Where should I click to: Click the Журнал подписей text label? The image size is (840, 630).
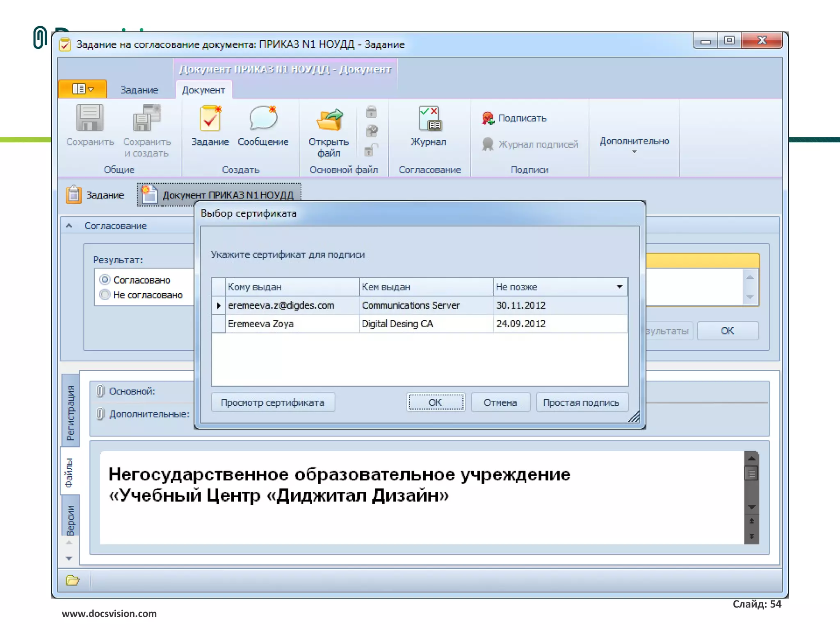click(x=539, y=144)
